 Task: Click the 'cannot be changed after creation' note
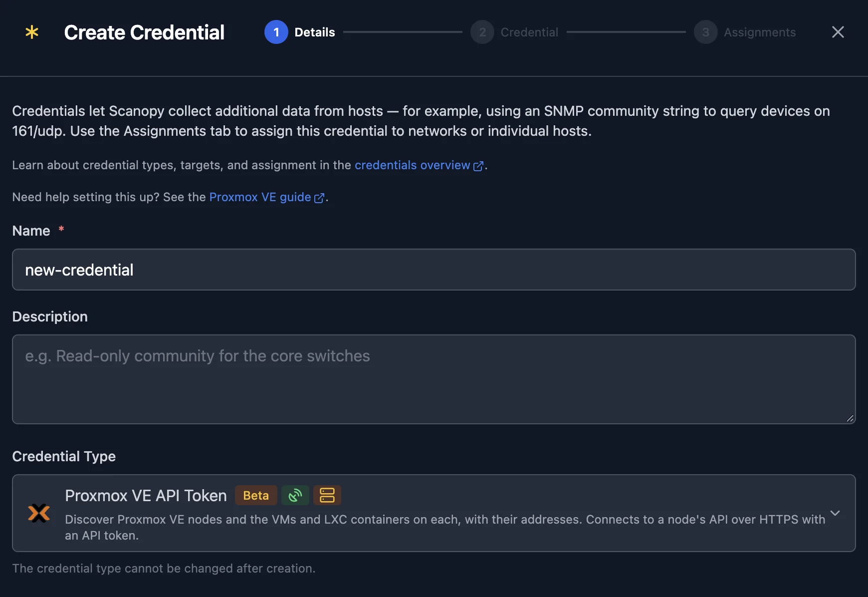coord(164,569)
